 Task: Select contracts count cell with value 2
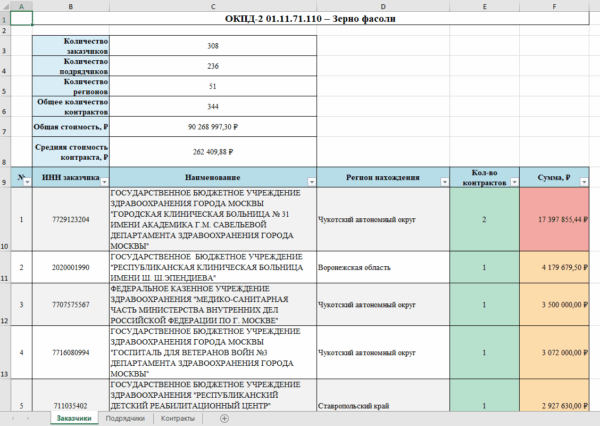[x=484, y=219]
